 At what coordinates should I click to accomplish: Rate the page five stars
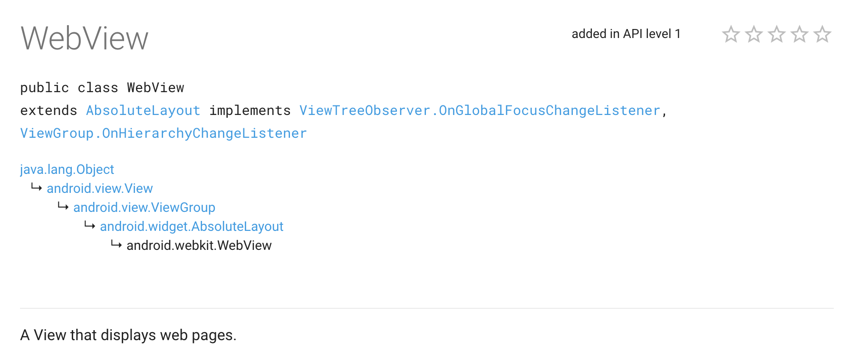(x=822, y=34)
